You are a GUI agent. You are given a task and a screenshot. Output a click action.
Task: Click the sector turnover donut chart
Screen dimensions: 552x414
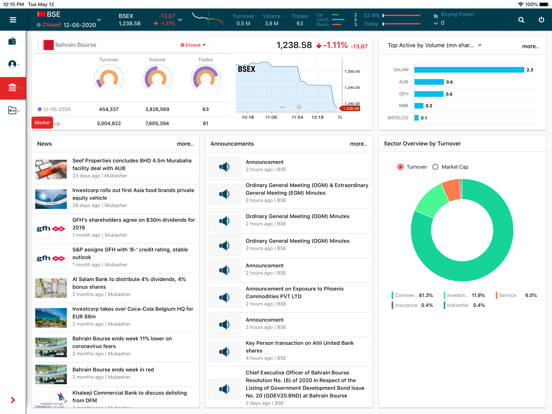[462, 230]
